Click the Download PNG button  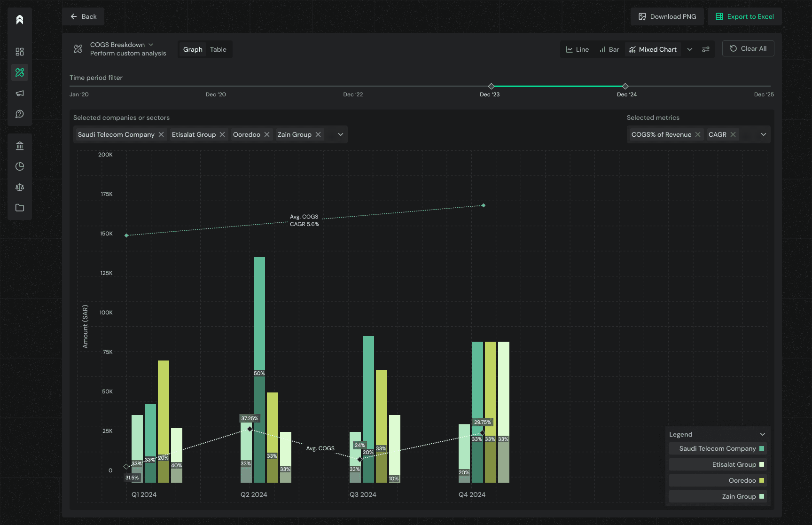667,16
